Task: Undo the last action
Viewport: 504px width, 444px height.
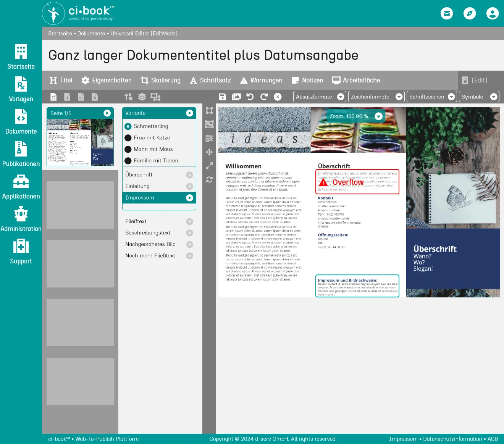Action: click(250, 97)
